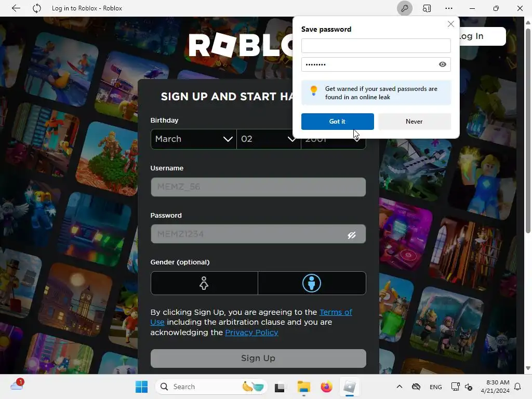Open the Privacy Policy link
The image size is (532, 399).
(x=251, y=332)
